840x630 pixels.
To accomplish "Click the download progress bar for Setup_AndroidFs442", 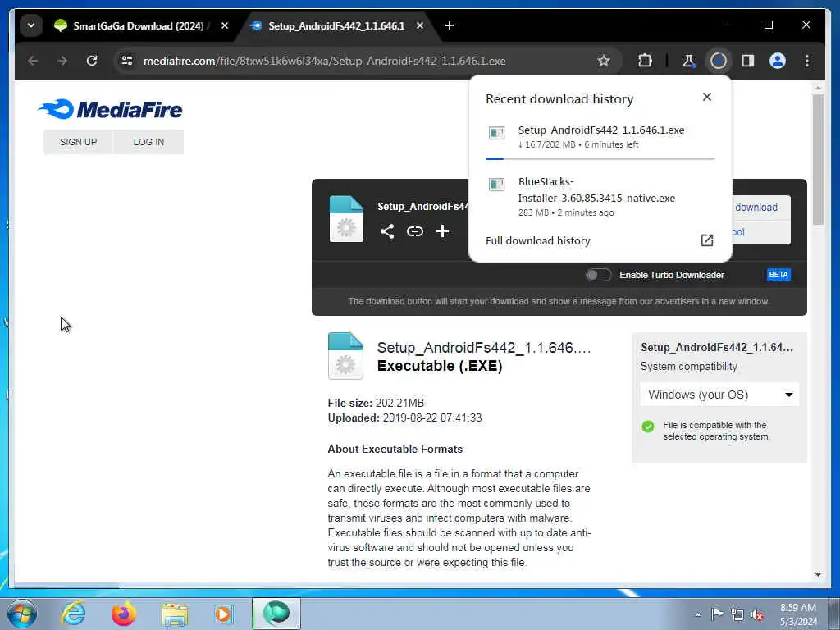I will click(600, 158).
